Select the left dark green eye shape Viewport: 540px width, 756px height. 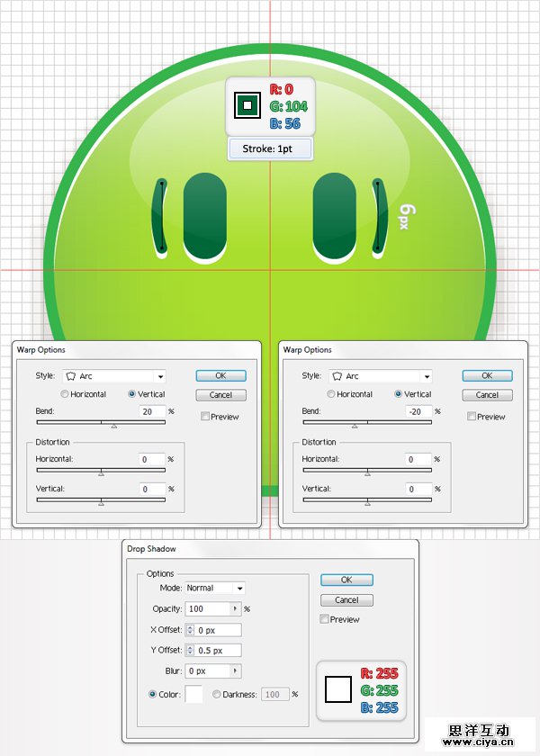tap(204, 214)
